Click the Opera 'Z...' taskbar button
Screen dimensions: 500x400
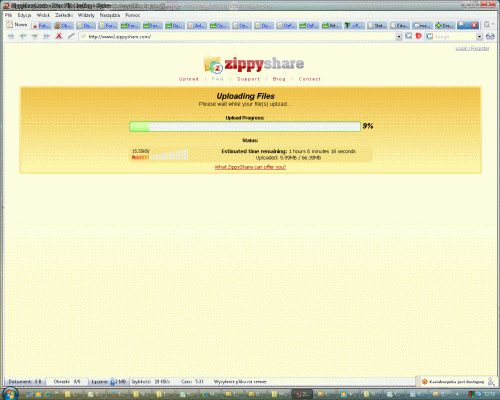click(x=303, y=395)
